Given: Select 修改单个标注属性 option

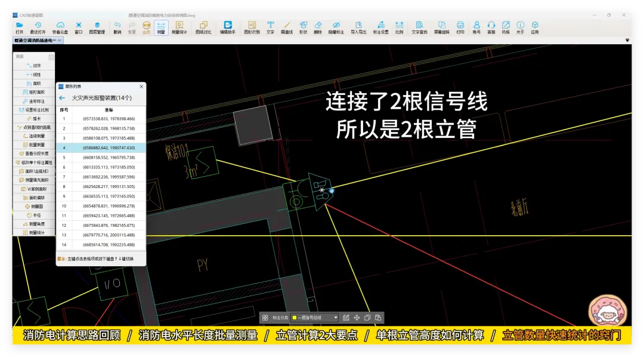Looking at the screenshot, I should (33, 162).
